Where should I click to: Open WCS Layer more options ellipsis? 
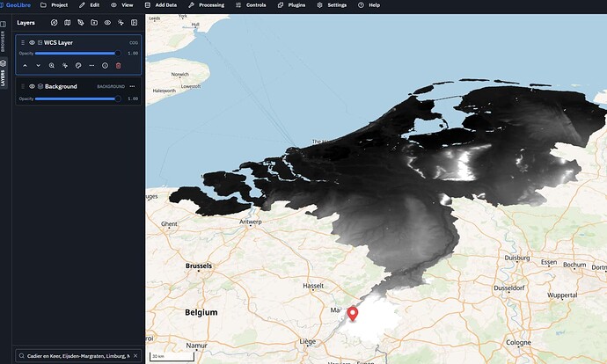[x=91, y=66]
